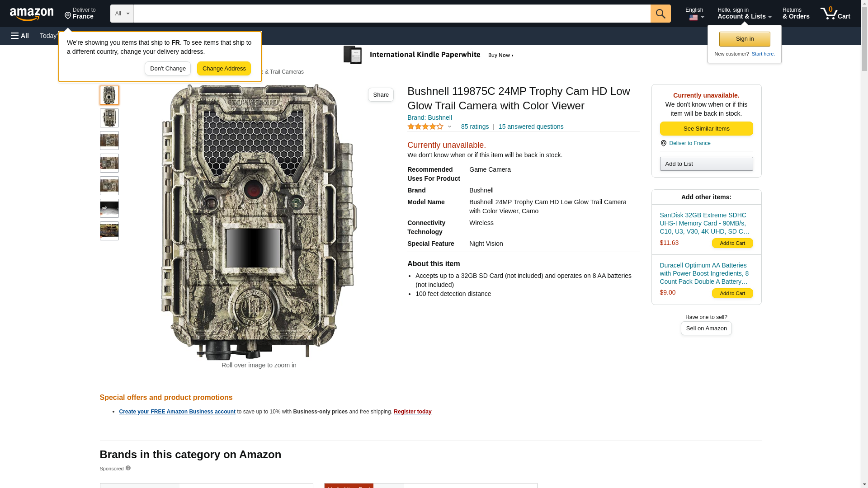Open Returns & Orders
This screenshot has height=488, width=868.
tap(796, 14)
